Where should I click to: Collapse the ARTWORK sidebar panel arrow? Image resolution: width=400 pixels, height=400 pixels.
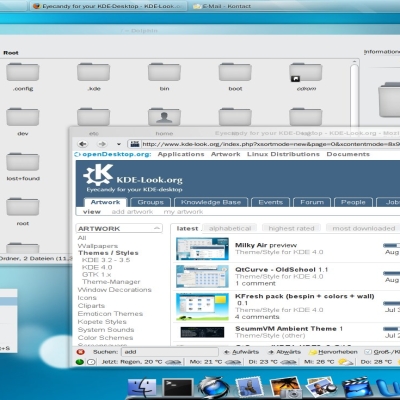click(157, 228)
